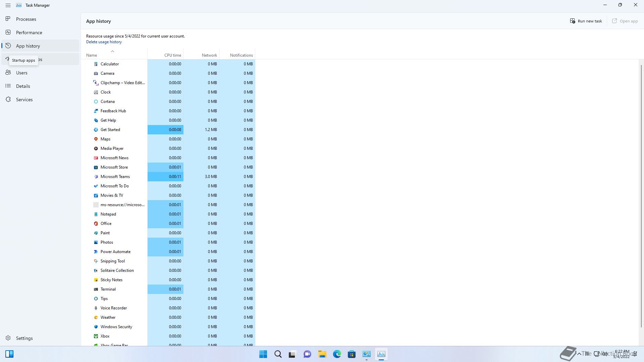Select the Weather row name

108,317
